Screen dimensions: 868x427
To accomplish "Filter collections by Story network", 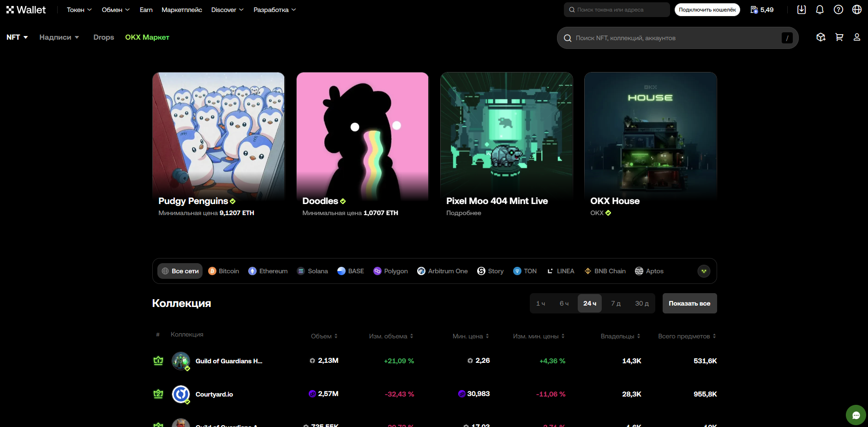I will click(491, 271).
